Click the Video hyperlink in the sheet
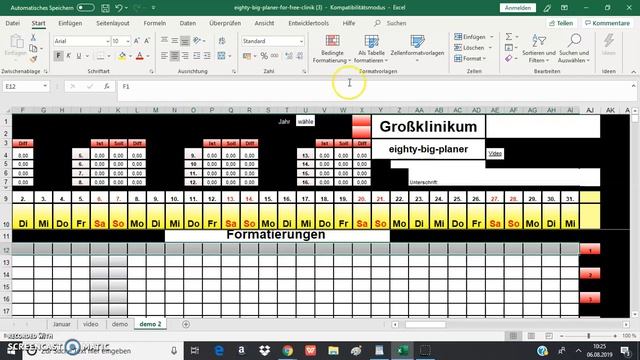640x360 pixels. (x=495, y=153)
